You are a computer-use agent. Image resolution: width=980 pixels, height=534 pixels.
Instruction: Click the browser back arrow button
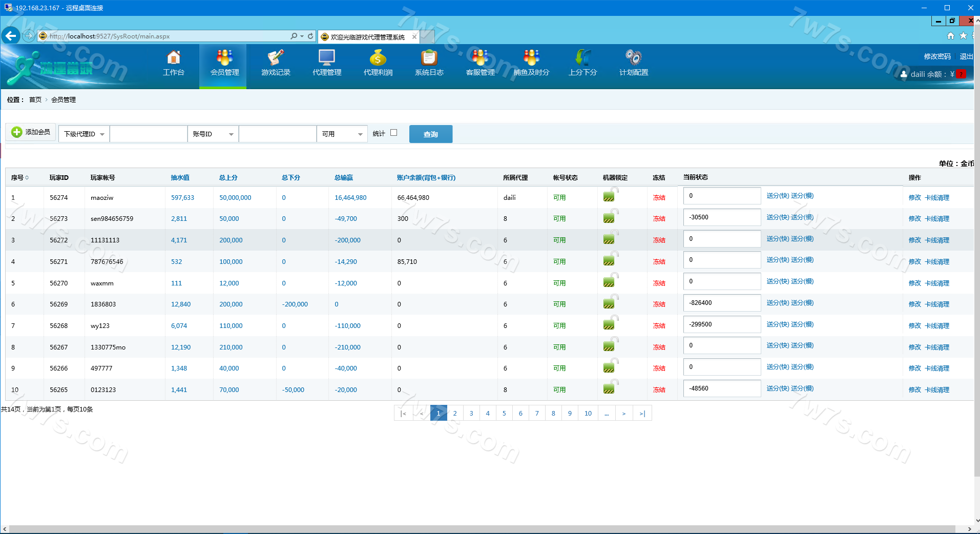coord(11,36)
